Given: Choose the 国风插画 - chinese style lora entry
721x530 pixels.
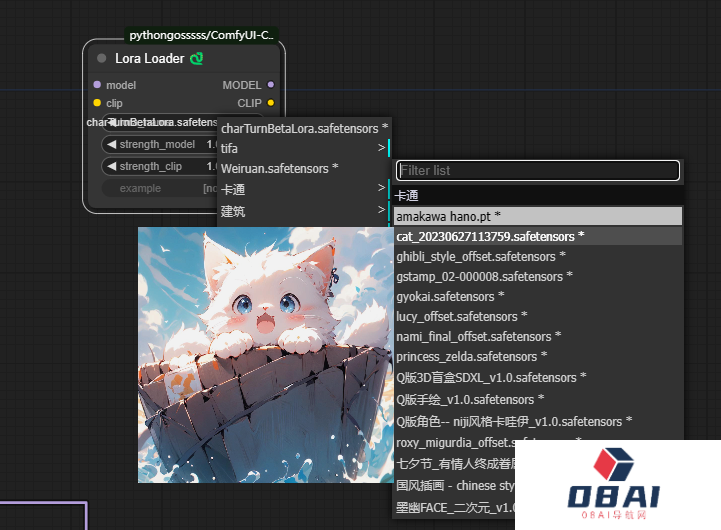Looking at the screenshot, I should [454, 485].
